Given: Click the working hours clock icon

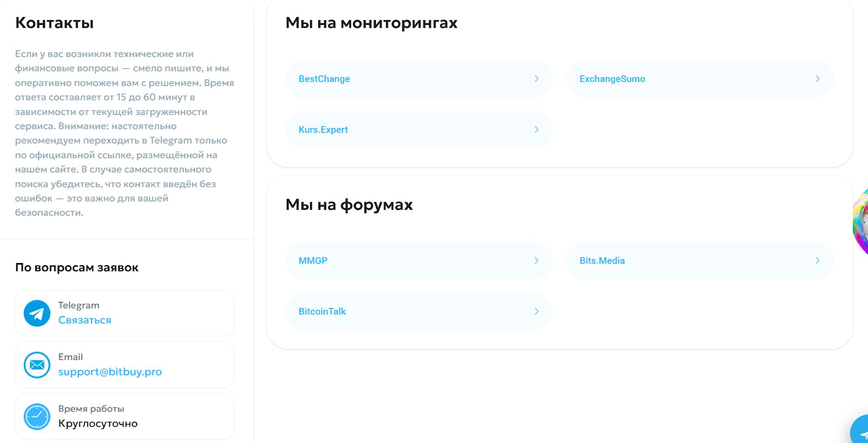Looking at the screenshot, I should point(37,417).
